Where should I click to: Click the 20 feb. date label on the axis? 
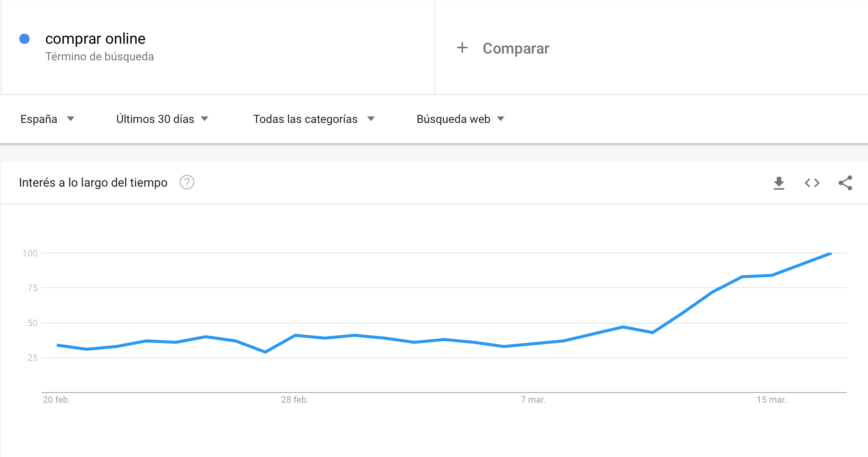click(x=57, y=400)
